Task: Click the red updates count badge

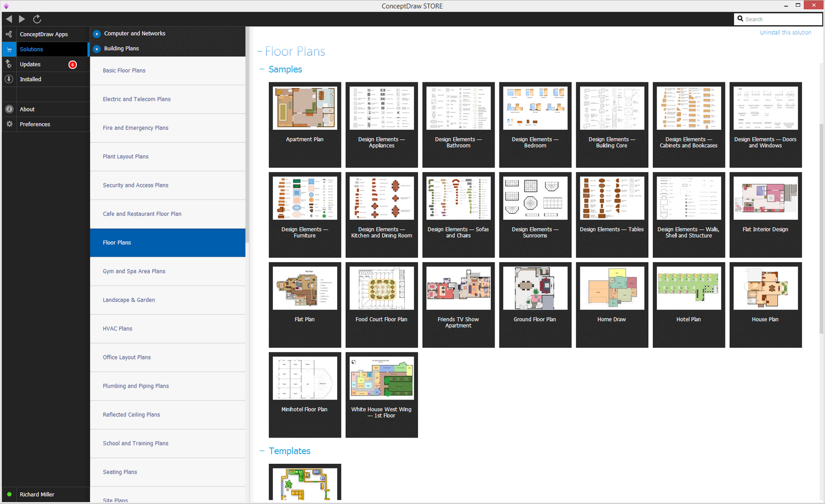Action: pos(73,65)
